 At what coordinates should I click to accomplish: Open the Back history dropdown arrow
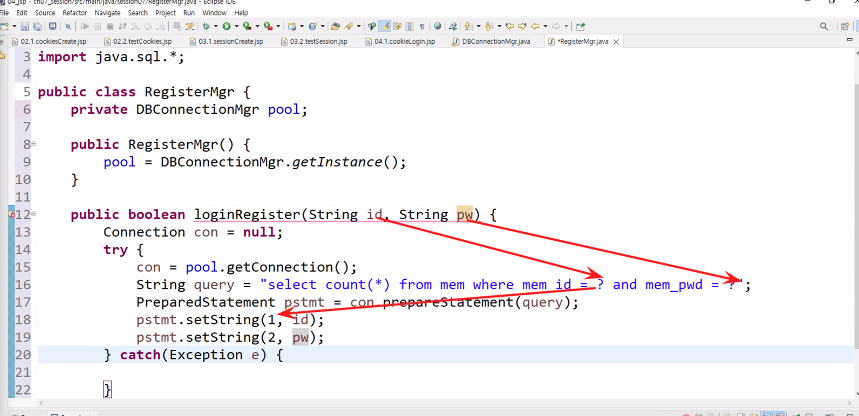point(545,26)
